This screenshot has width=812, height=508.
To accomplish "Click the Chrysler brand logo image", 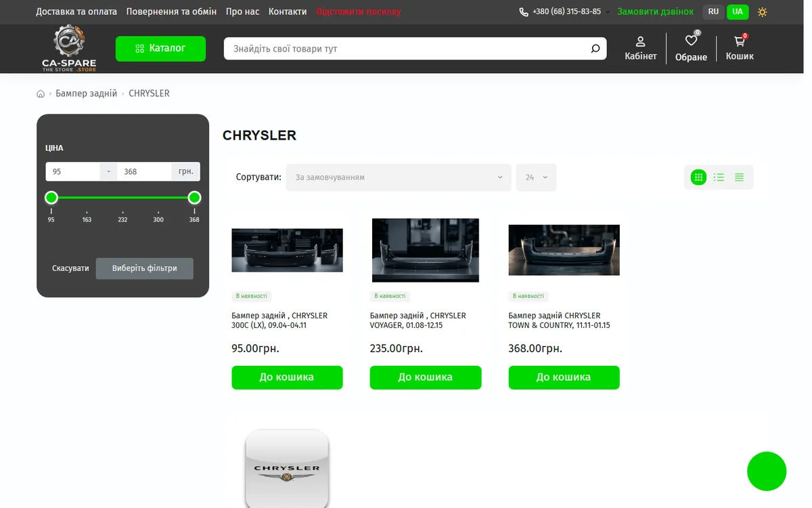I will 287,469.
